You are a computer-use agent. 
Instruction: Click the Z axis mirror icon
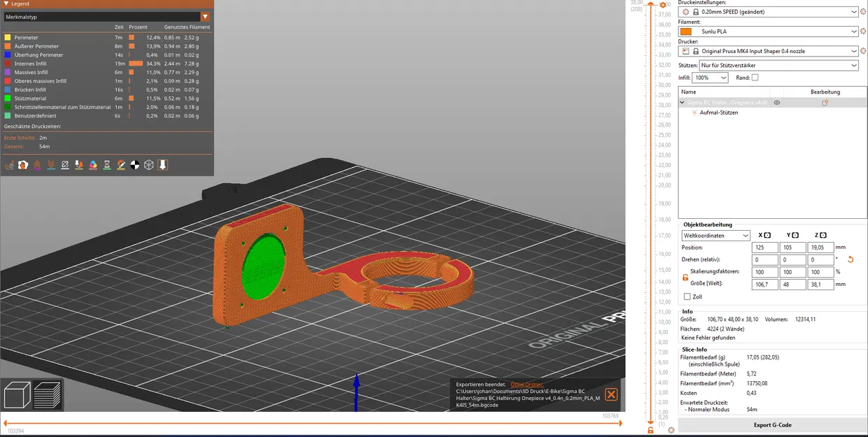[823, 236]
